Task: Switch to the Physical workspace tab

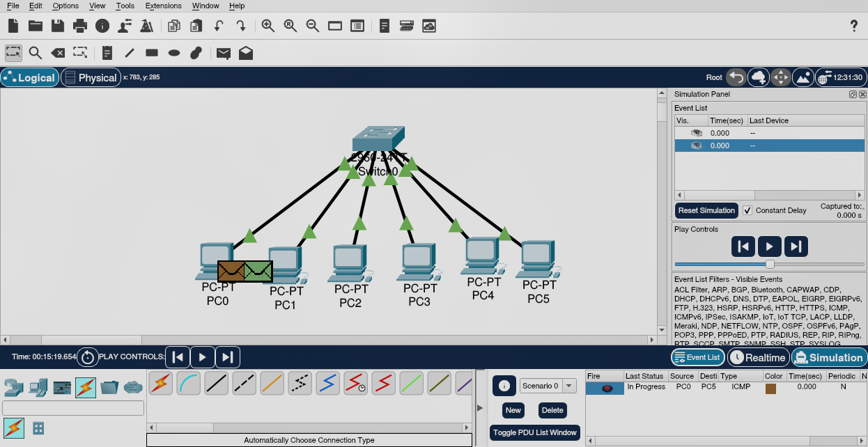Action: (x=91, y=77)
